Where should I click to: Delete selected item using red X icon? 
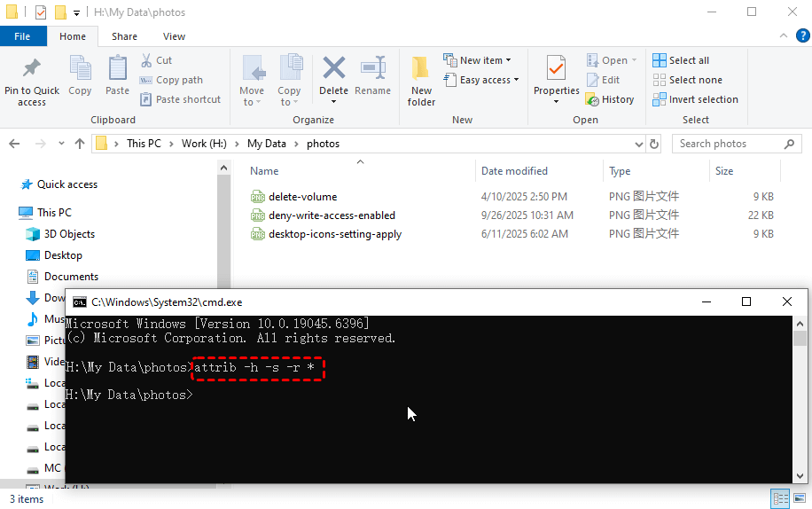333,69
